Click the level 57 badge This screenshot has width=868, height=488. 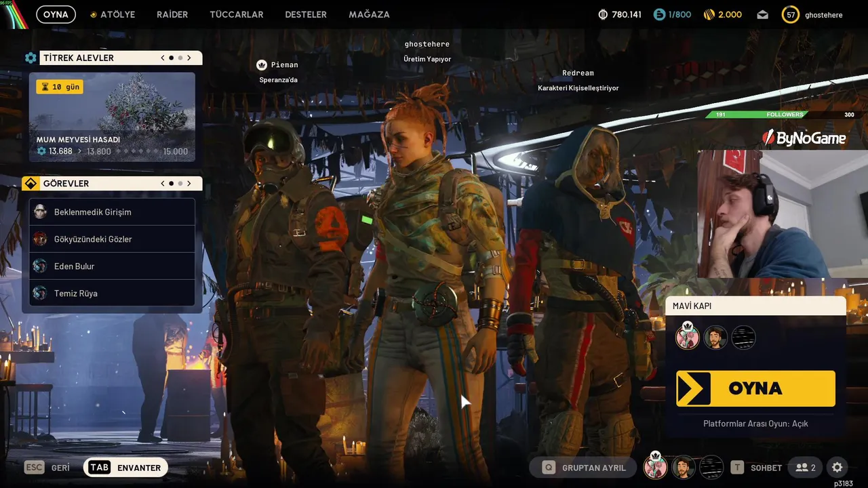tap(791, 14)
